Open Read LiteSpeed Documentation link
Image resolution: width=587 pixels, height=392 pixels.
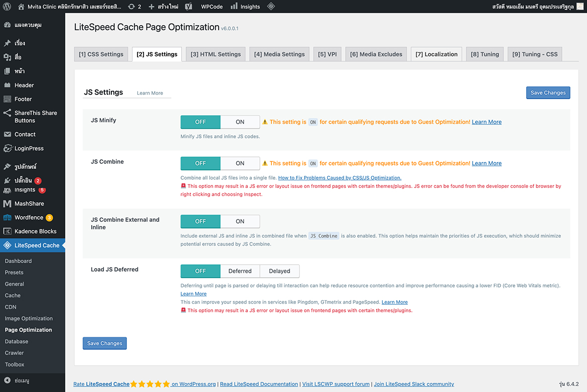[259, 384]
